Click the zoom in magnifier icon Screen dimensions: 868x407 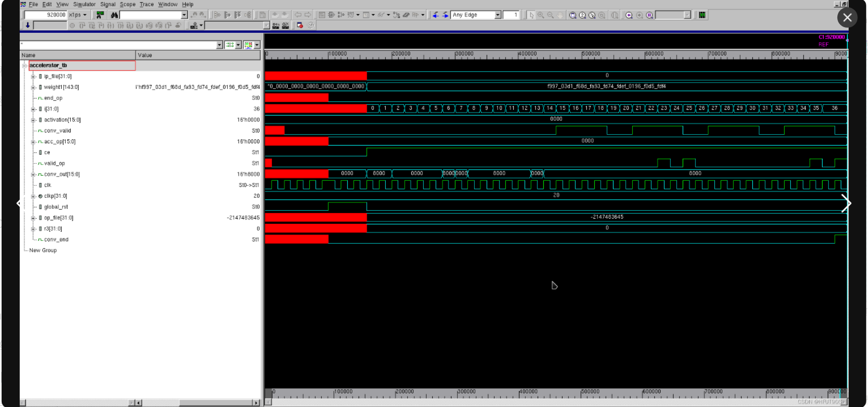541,15
